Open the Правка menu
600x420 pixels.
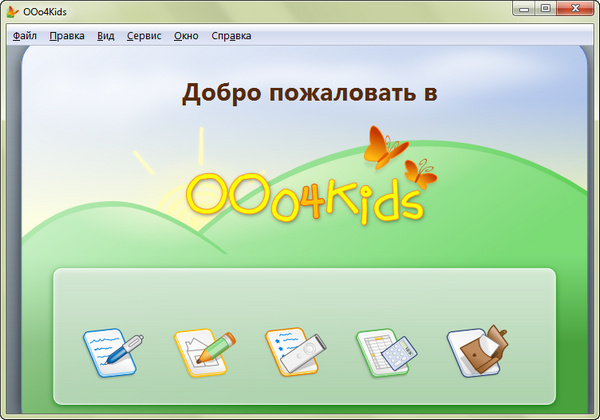click(67, 36)
